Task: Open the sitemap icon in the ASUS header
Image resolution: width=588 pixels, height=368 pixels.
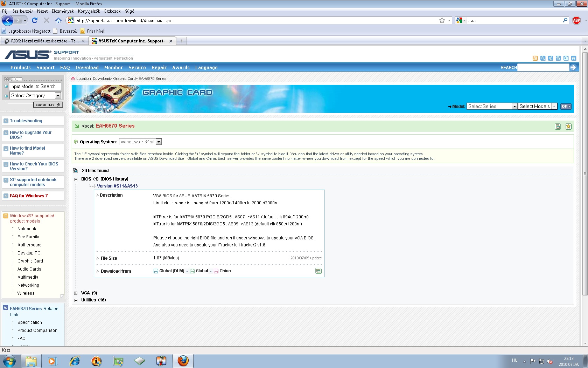Action: 551,58
